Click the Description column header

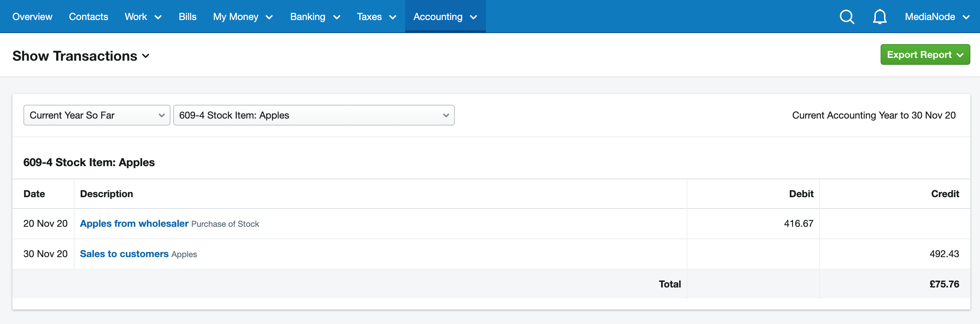(107, 194)
